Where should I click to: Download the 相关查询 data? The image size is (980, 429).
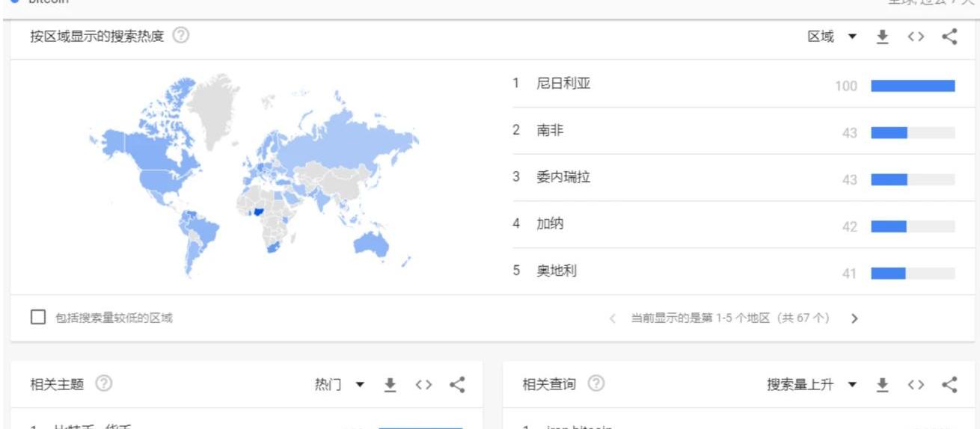click(x=882, y=384)
